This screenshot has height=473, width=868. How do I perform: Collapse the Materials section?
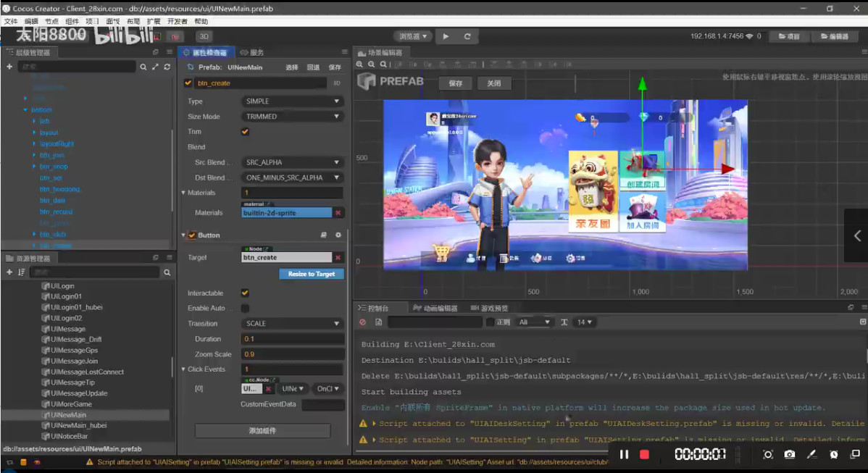click(x=183, y=193)
